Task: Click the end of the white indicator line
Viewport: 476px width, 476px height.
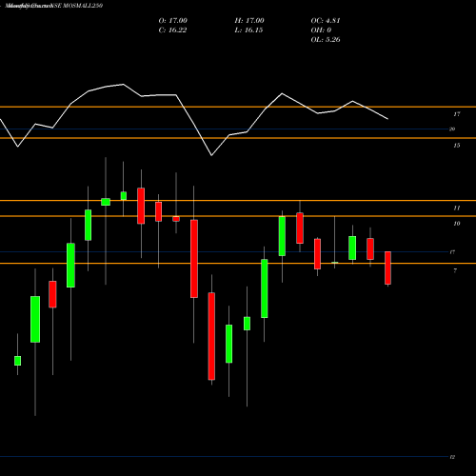Action: click(387, 119)
